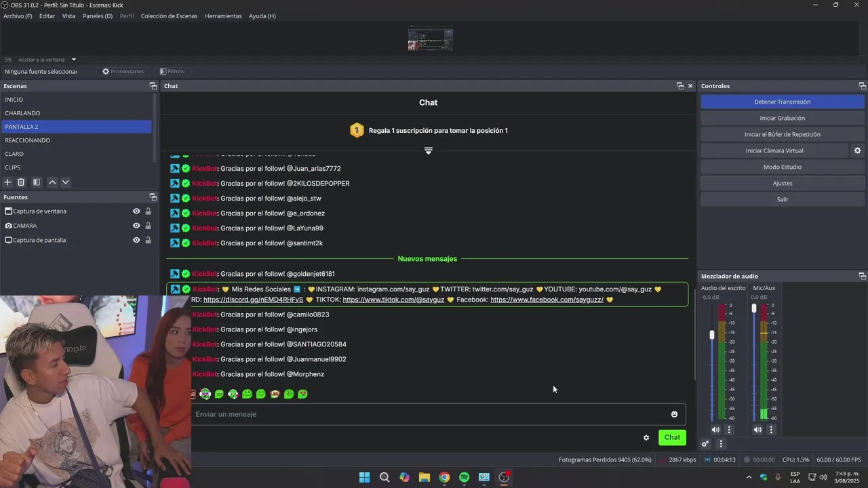Click Iniciar Cámara Virtual

click(774, 150)
